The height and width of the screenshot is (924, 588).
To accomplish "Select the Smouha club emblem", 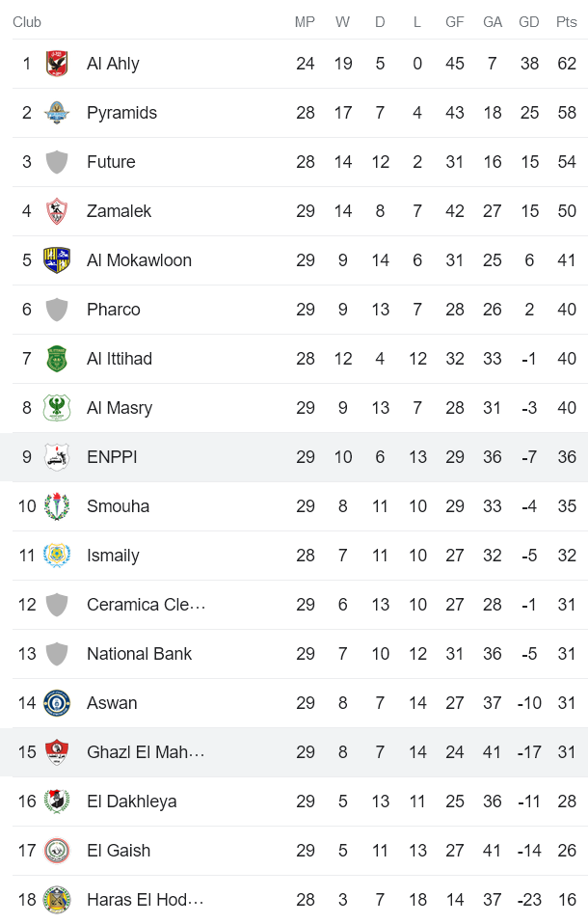I will click(57, 505).
